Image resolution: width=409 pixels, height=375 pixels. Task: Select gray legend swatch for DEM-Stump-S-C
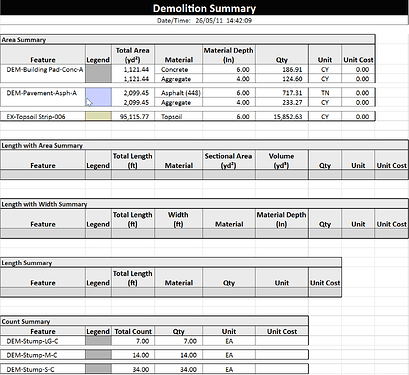pos(98,369)
